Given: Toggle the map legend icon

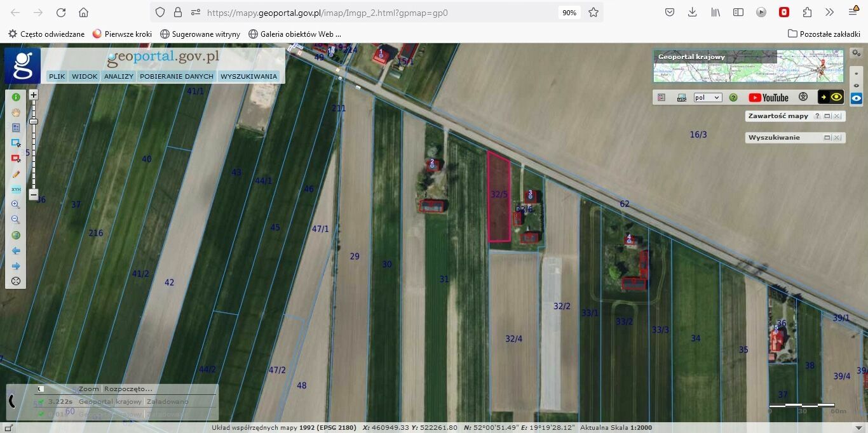Looking at the screenshot, I should pyautogui.click(x=661, y=97).
